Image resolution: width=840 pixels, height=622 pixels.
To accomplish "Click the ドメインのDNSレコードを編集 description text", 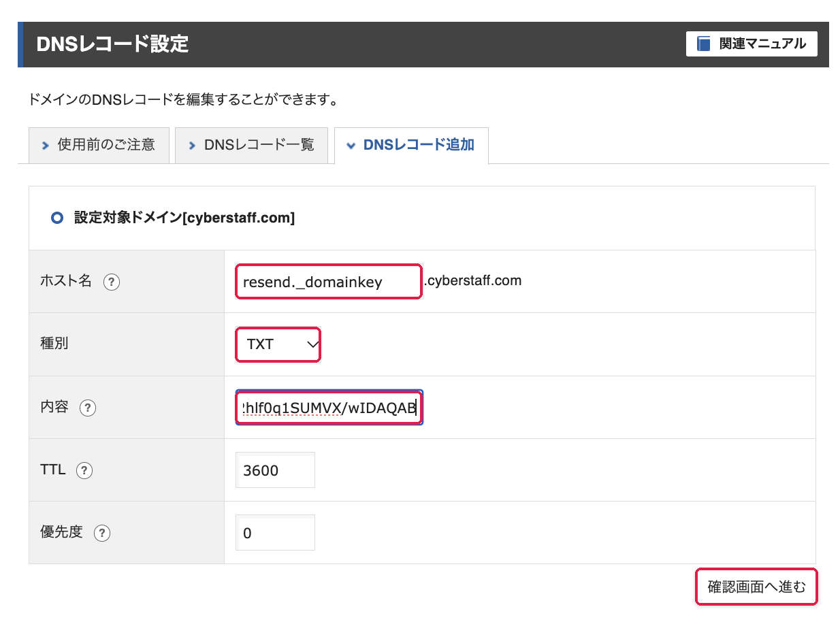I will pos(184,101).
